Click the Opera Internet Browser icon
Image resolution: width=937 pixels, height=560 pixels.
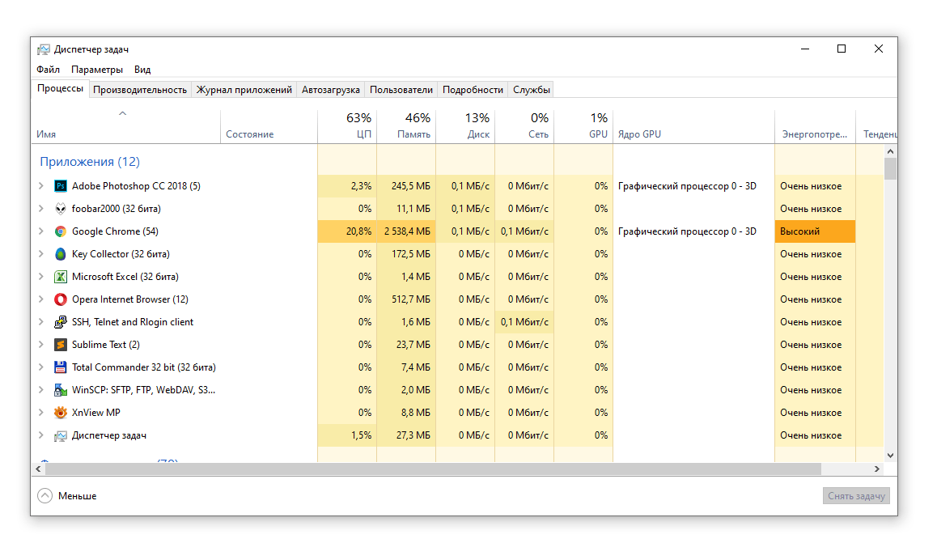pyautogui.click(x=61, y=299)
